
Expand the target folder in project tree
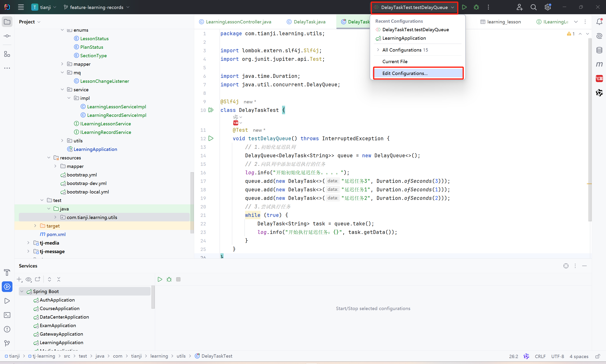pyautogui.click(x=35, y=226)
